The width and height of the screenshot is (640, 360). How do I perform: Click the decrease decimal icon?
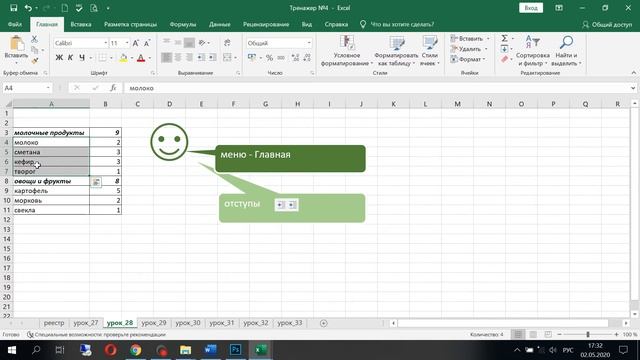(307, 58)
